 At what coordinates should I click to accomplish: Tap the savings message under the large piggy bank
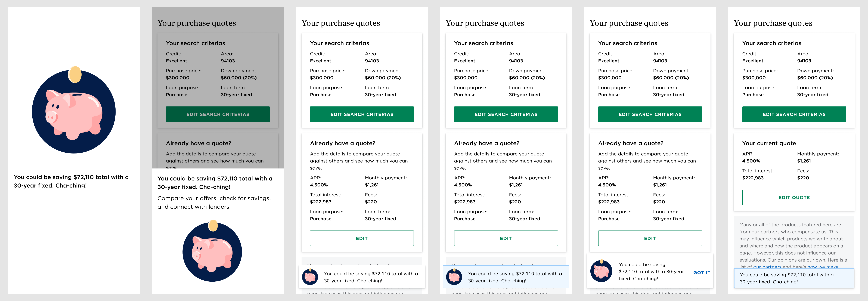coord(71,181)
